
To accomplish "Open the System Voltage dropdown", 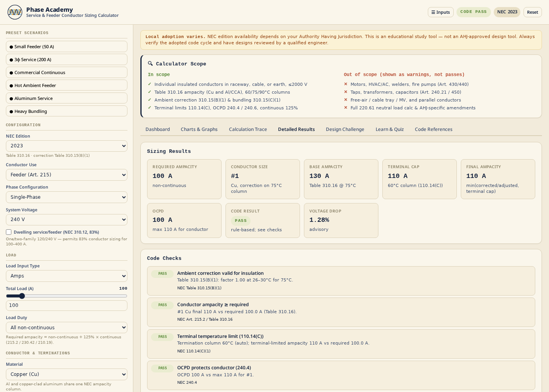I will point(67,220).
